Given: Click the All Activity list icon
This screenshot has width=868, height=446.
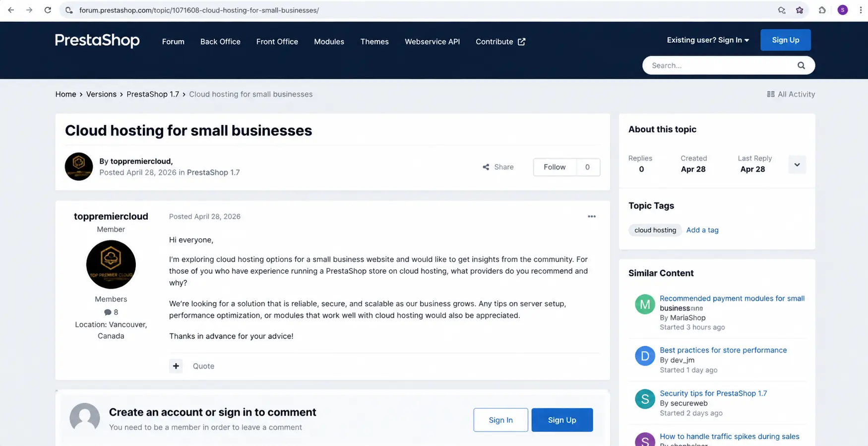Looking at the screenshot, I should [x=771, y=94].
